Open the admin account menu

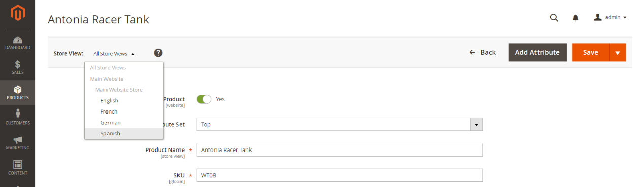click(610, 17)
